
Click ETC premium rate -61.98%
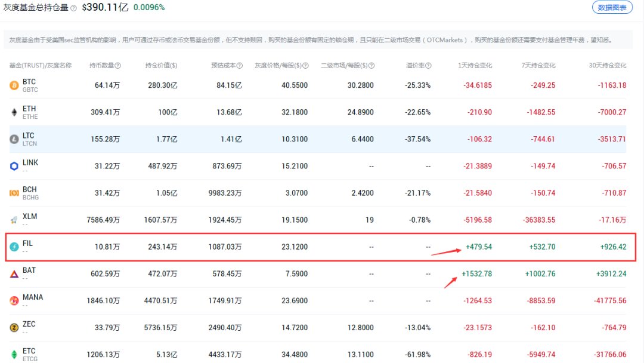417,355
